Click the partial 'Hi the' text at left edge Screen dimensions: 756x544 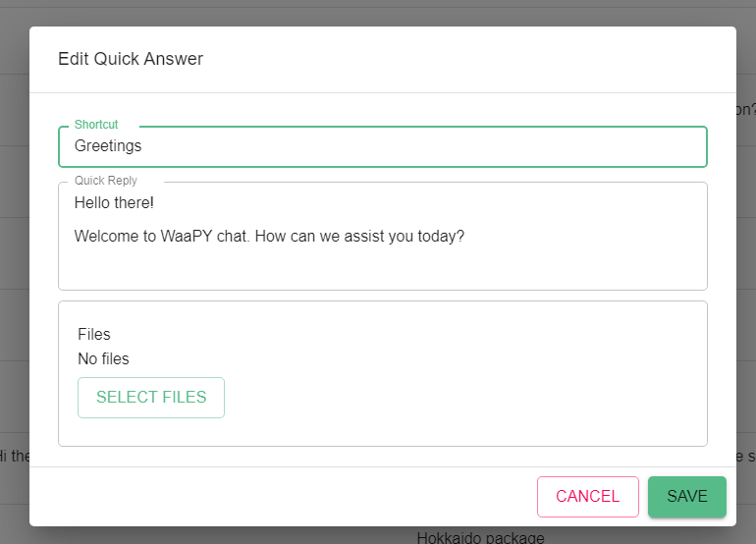(x=14, y=456)
